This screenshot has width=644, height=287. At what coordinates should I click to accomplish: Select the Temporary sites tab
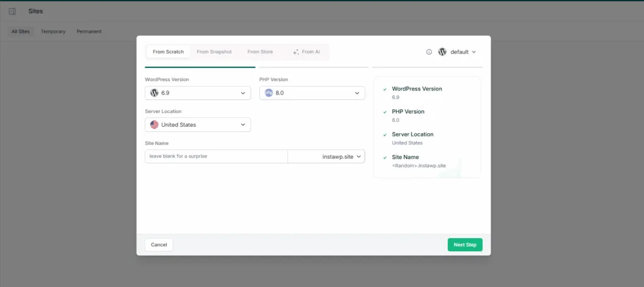click(53, 31)
